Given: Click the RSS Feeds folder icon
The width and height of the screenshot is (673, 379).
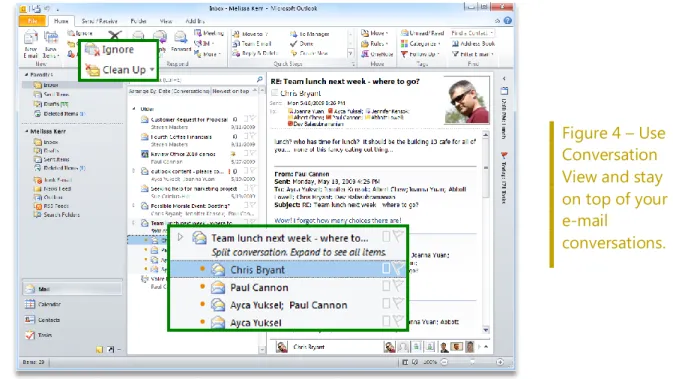Looking at the screenshot, I should coord(38,206).
